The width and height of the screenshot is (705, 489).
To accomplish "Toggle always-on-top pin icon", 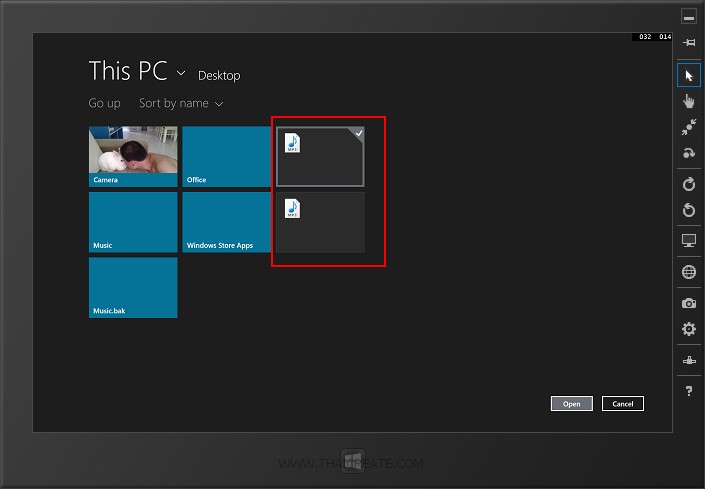I will (x=688, y=43).
